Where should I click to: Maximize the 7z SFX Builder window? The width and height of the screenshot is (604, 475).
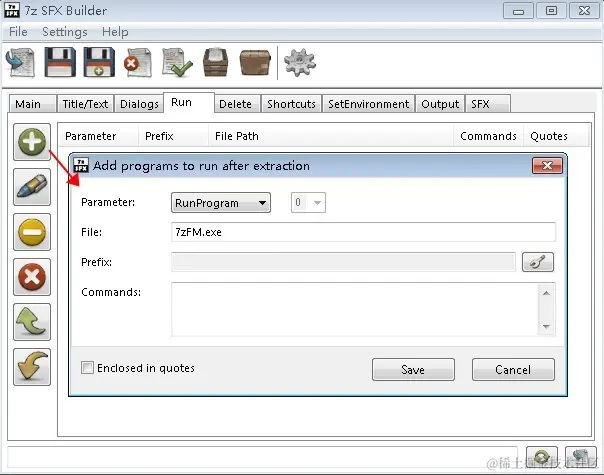click(551, 11)
